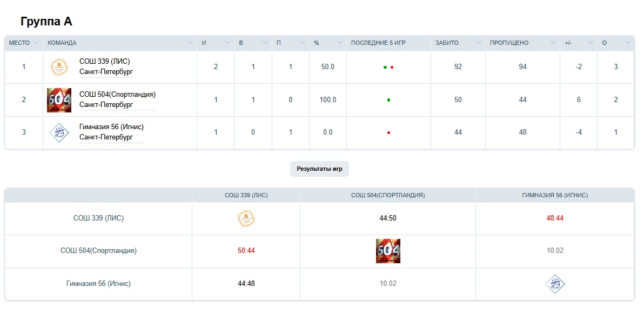644x320 pixels.
Task: Open ЗАБИТО column dropdown arrow
Action: pos(478,43)
